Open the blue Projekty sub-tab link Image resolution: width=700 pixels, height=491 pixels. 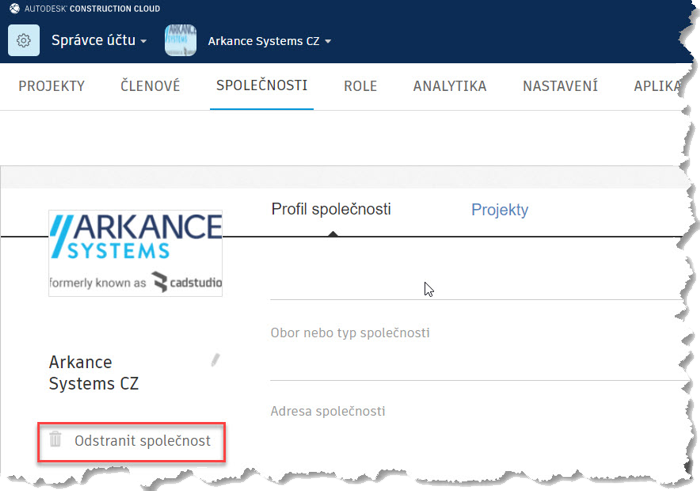coord(500,210)
